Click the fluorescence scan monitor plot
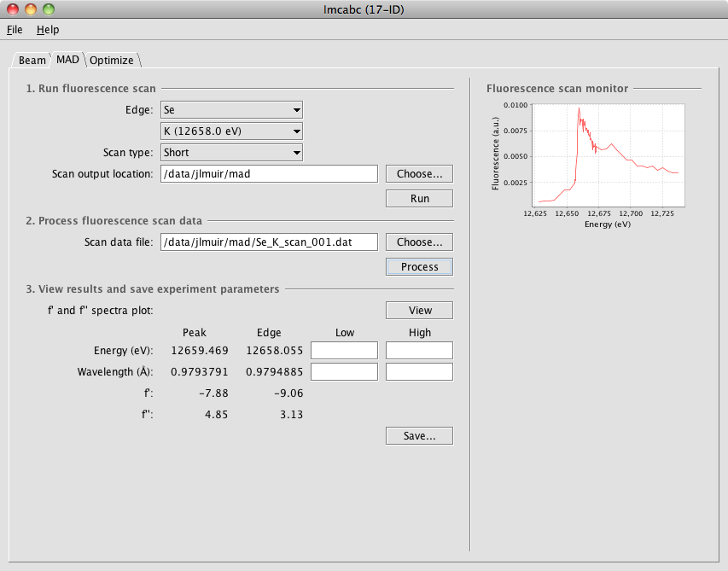The image size is (728, 571). (x=609, y=155)
